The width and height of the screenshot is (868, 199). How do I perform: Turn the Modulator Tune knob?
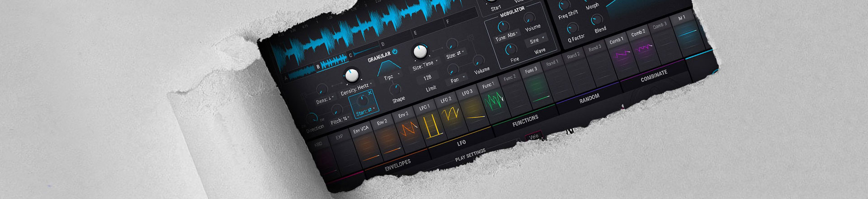[503, 27]
